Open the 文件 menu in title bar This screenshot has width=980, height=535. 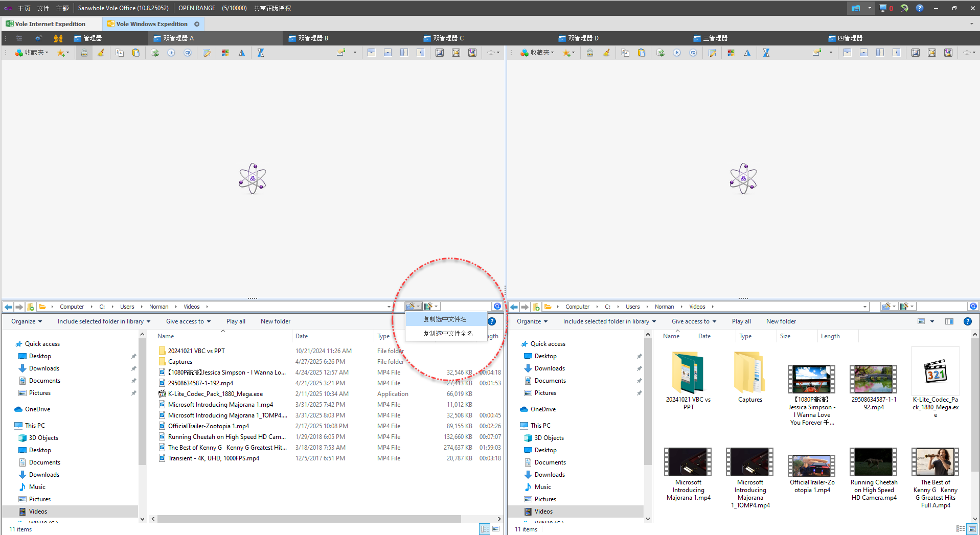point(43,8)
